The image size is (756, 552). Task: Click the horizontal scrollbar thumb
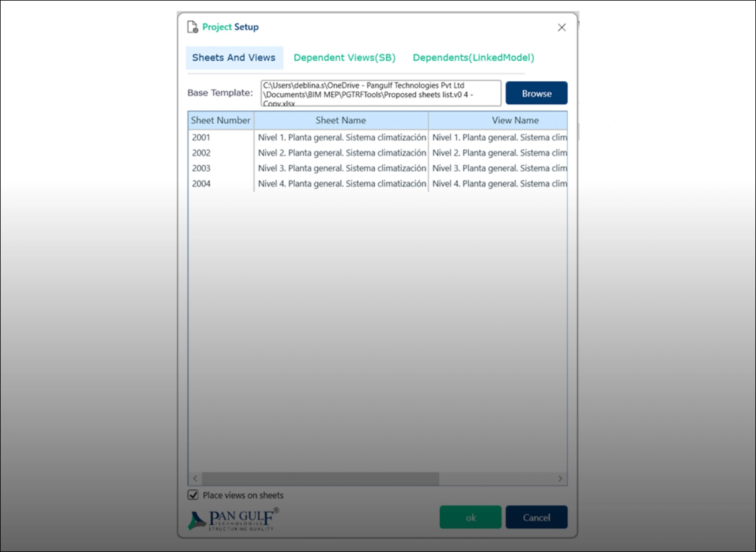[320, 478]
